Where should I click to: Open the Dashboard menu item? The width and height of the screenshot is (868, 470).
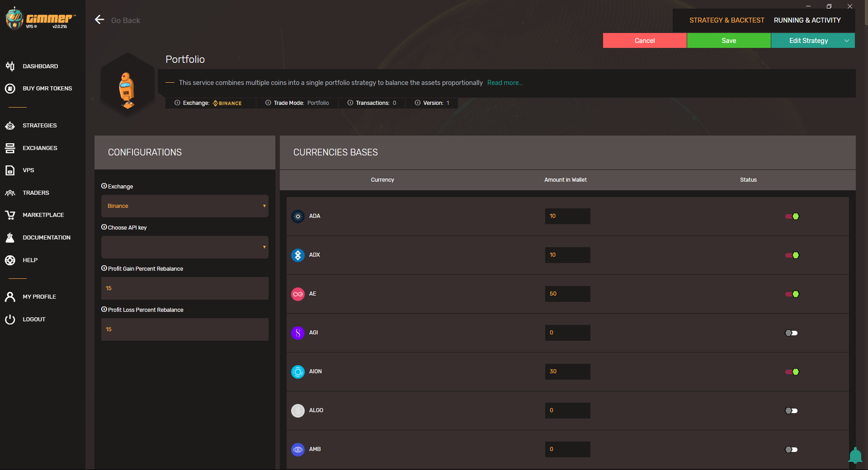pyautogui.click(x=40, y=66)
